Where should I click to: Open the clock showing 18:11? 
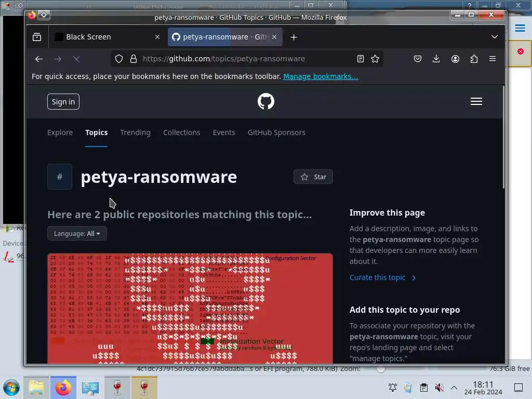(x=483, y=388)
